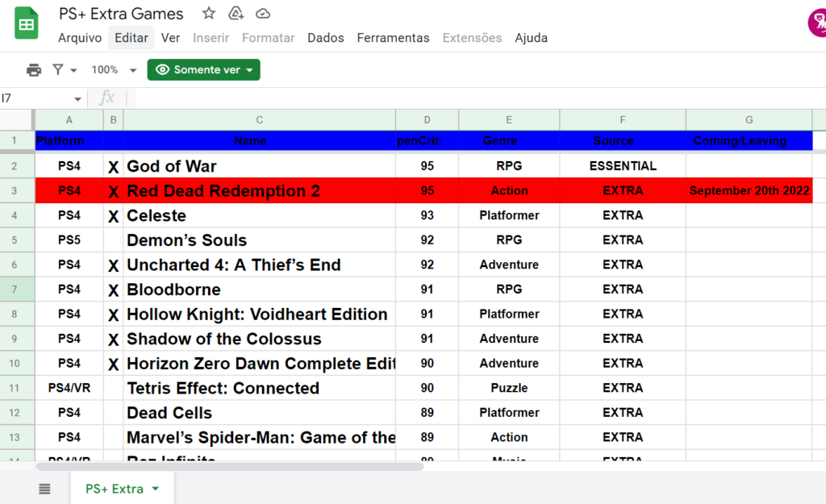Open the 100% zoom dropdown
Image resolution: width=826 pixels, height=504 pixels.
coord(114,70)
